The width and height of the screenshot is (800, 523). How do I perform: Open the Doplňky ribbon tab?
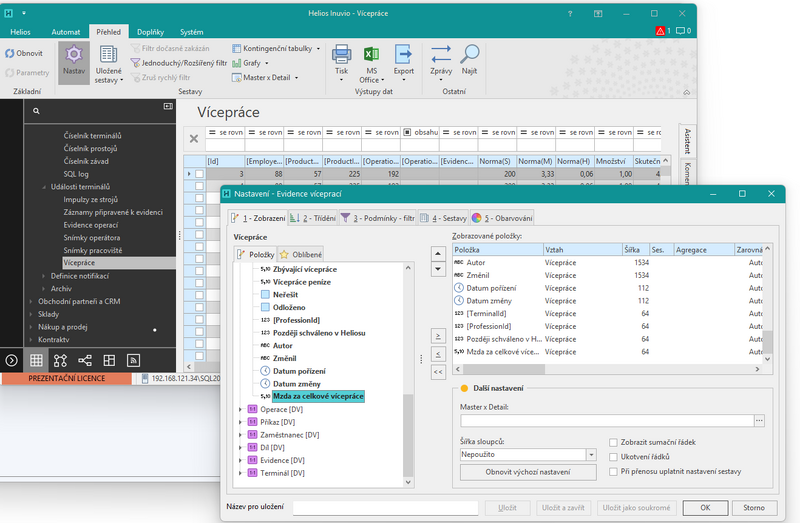pyautogui.click(x=150, y=32)
